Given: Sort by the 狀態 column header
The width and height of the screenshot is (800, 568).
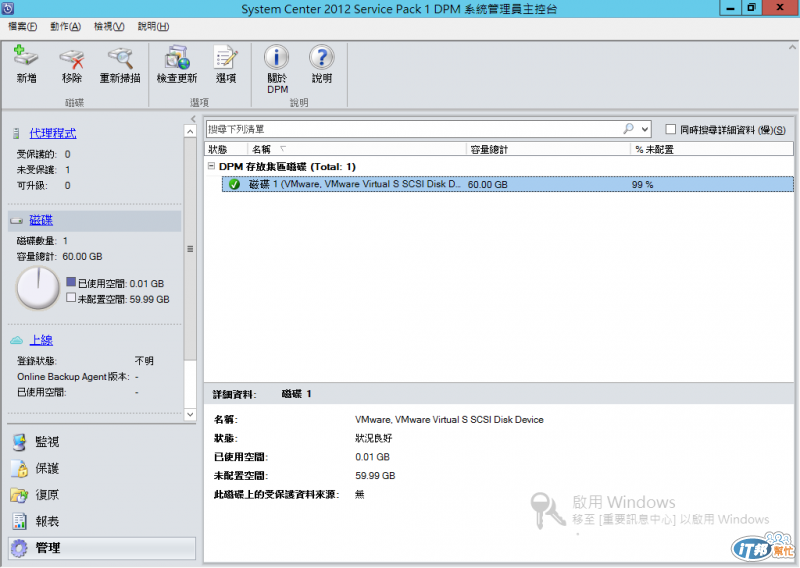Looking at the screenshot, I should coord(226,150).
